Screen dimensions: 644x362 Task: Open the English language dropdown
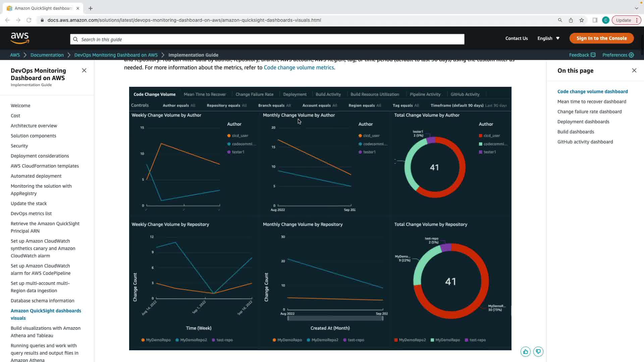[548, 38]
